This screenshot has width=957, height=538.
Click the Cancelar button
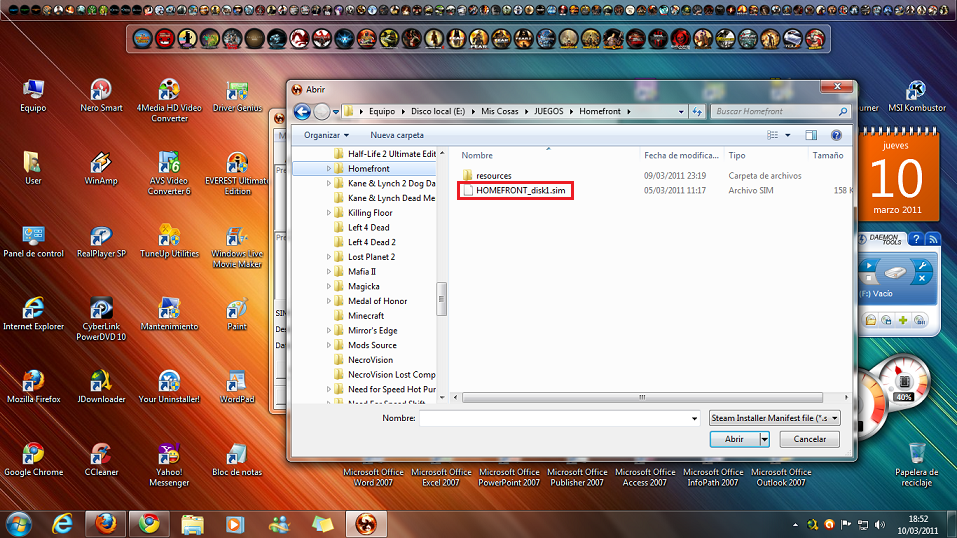pyautogui.click(x=809, y=439)
